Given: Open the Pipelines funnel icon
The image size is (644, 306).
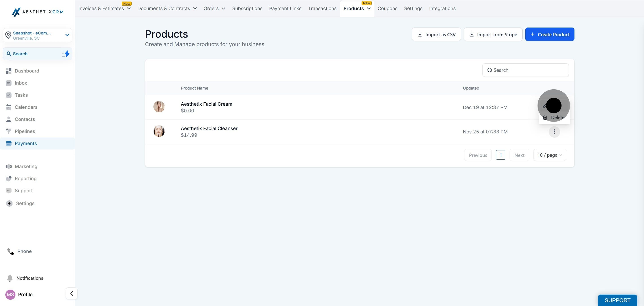Looking at the screenshot, I should 9,131.
